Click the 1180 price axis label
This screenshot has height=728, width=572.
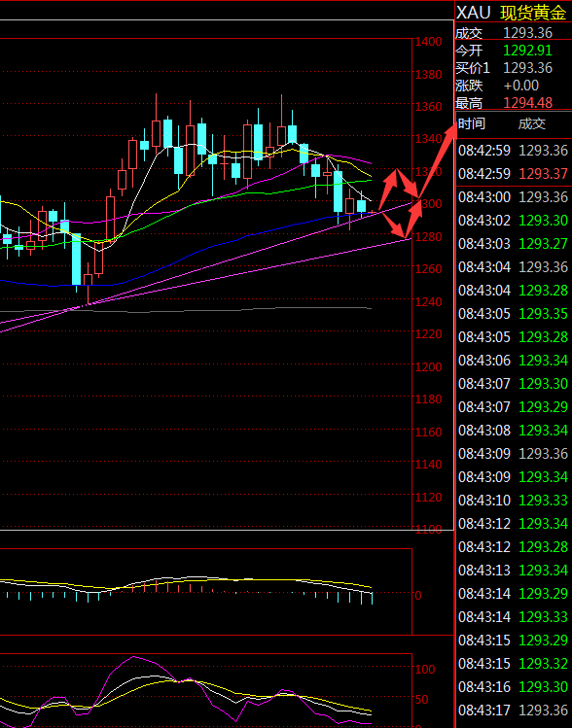click(428, 399)
